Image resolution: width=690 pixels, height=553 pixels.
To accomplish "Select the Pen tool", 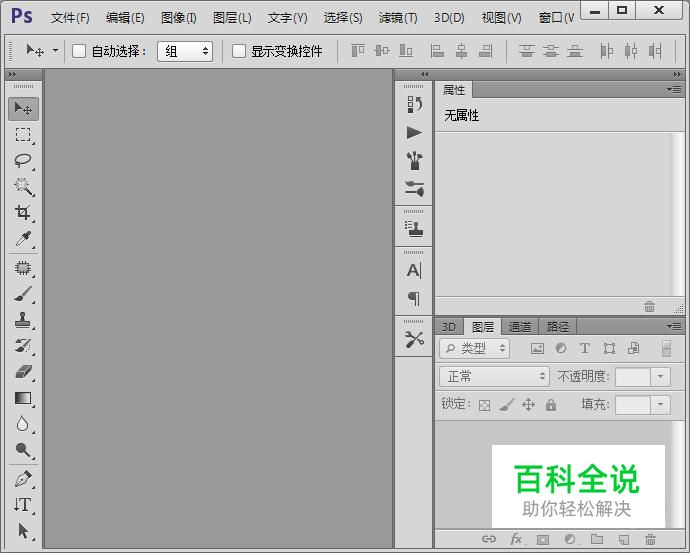I will (x=23, y=479).
